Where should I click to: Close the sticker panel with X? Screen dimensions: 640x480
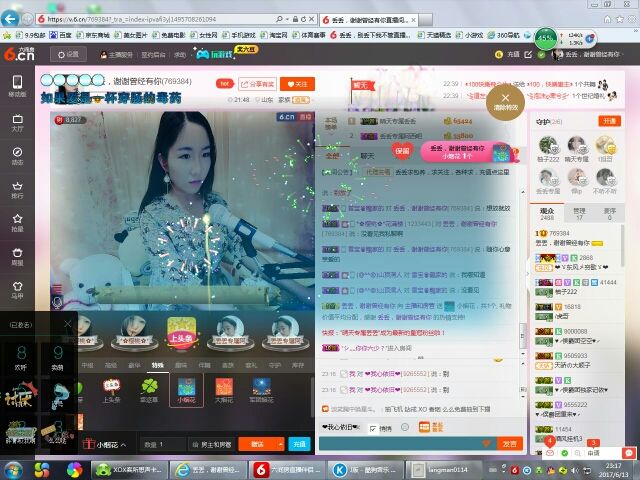(x=68, y=324)
